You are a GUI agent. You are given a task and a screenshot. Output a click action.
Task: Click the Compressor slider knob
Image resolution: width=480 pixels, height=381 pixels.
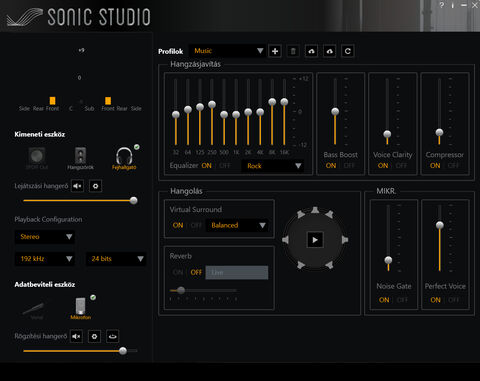click(x=439, y=132)
